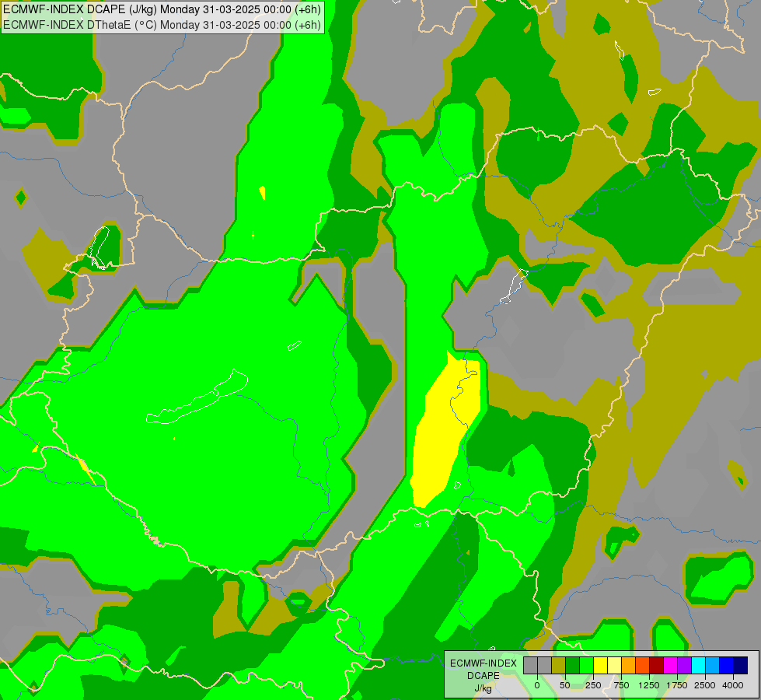Click the light orange legend swatch

pos(629,665)
